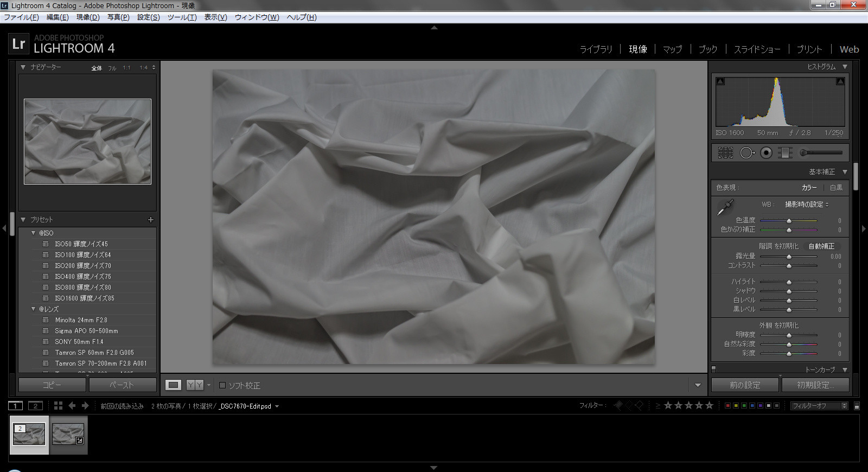Toggle the shadow clipping indicator in histogram
Image resolution: width=868 pixels, height=472 pixels.
tap(720, 81)
